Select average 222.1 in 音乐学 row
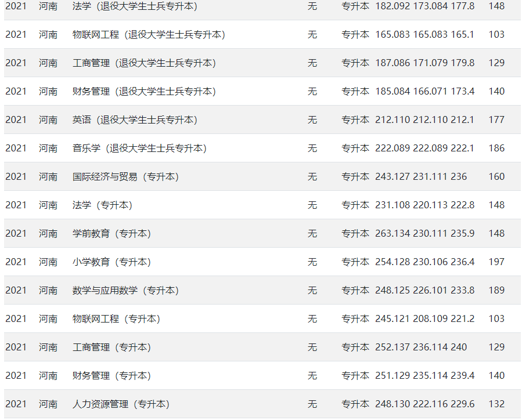 point(462,149)
